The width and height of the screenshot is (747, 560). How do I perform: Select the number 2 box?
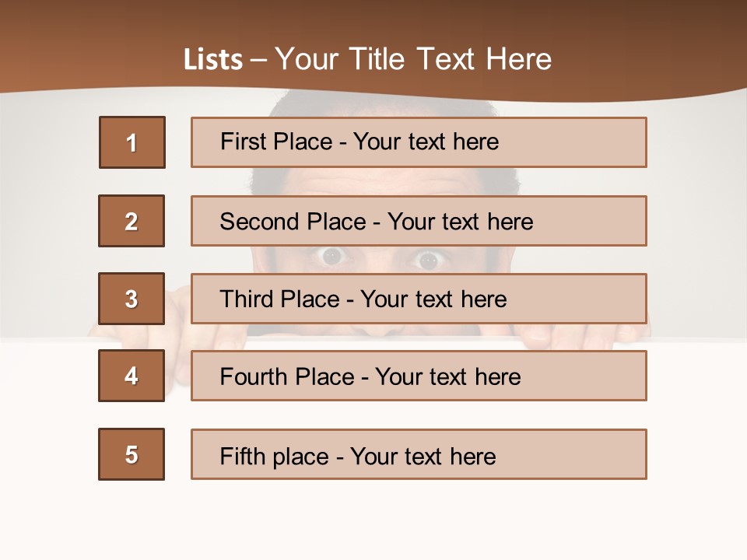(x=132, y=221)
